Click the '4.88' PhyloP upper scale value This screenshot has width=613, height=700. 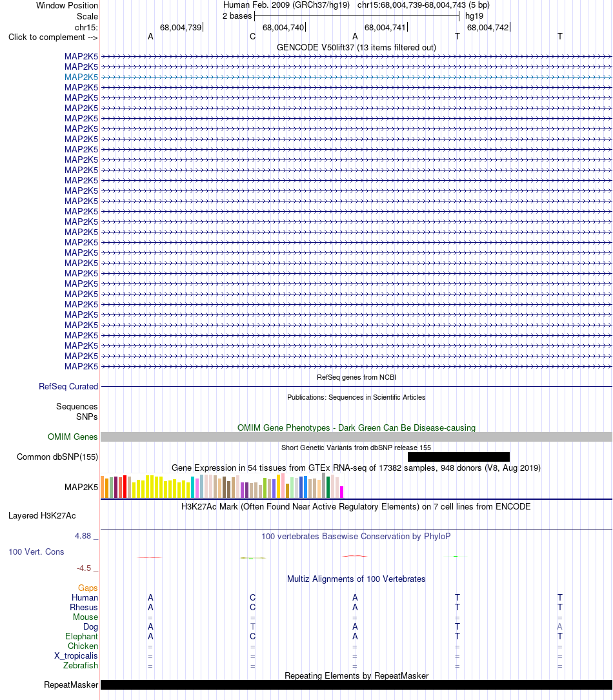[x=83, y=536]
